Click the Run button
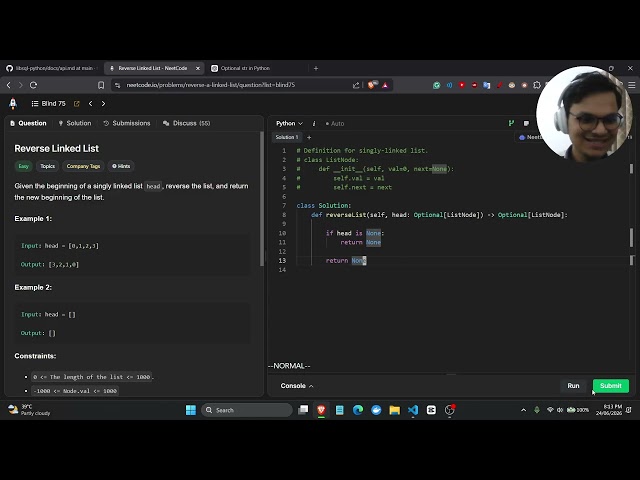Viewport: 640px width, 480px height. point(573,386)
